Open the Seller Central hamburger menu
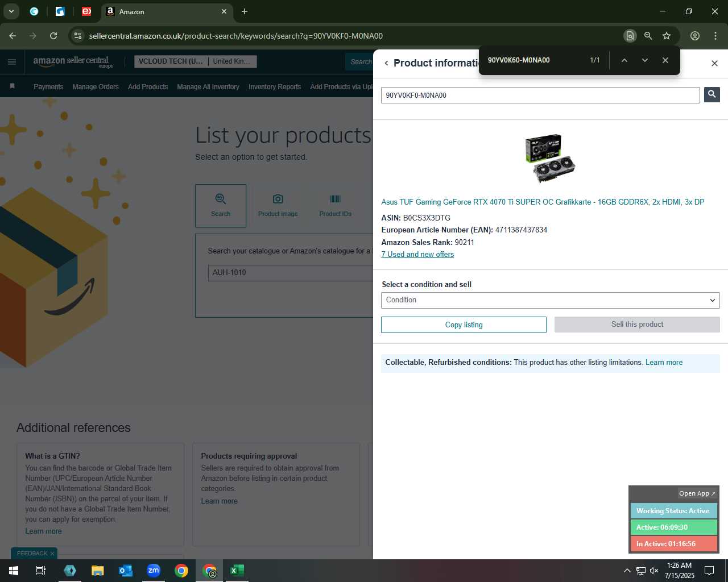This screenshot has width=728, height=582. [x=12, y=62]
